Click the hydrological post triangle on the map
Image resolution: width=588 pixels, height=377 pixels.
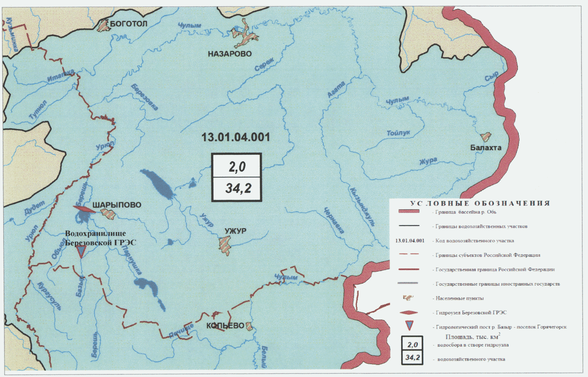81,251
